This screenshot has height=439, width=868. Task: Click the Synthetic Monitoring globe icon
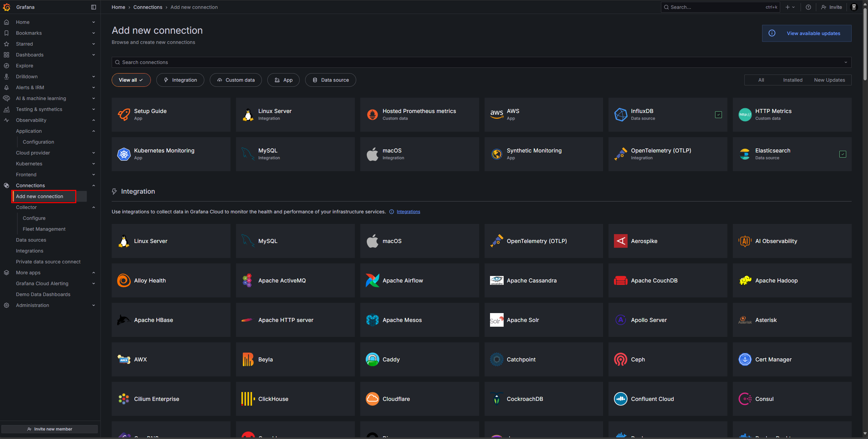click(497, 154)
